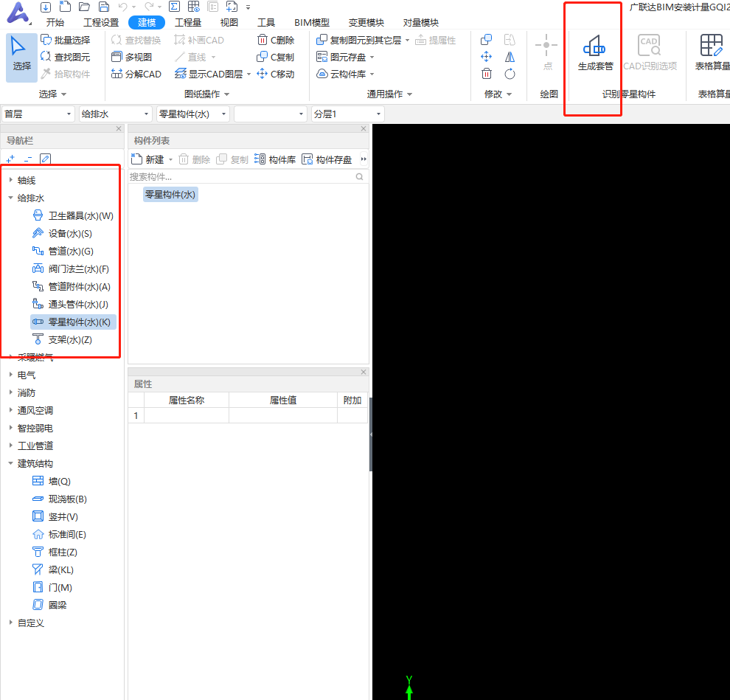Click the expand-all plus icon in 导航栏

[x=11, y=159]
